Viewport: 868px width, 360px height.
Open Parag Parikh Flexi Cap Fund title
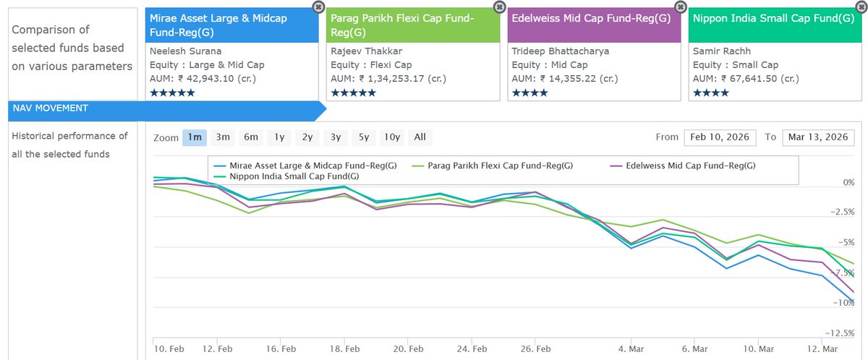tap(401, 25)
